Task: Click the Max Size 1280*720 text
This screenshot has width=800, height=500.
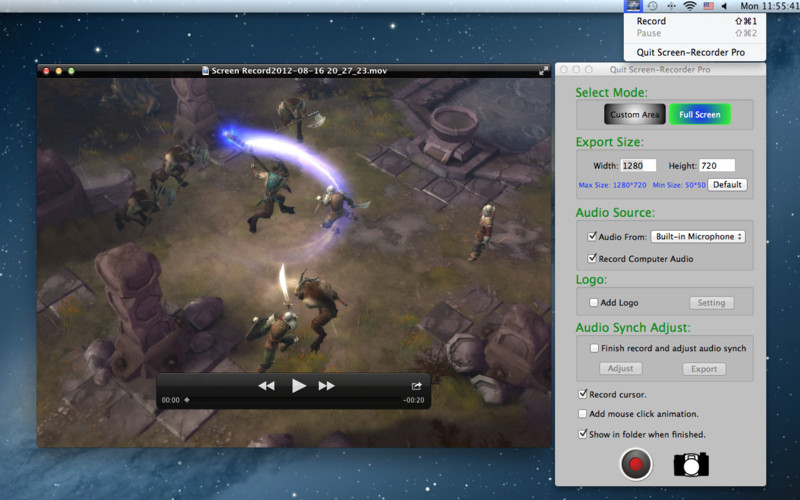Action: (x=612, y=185)
